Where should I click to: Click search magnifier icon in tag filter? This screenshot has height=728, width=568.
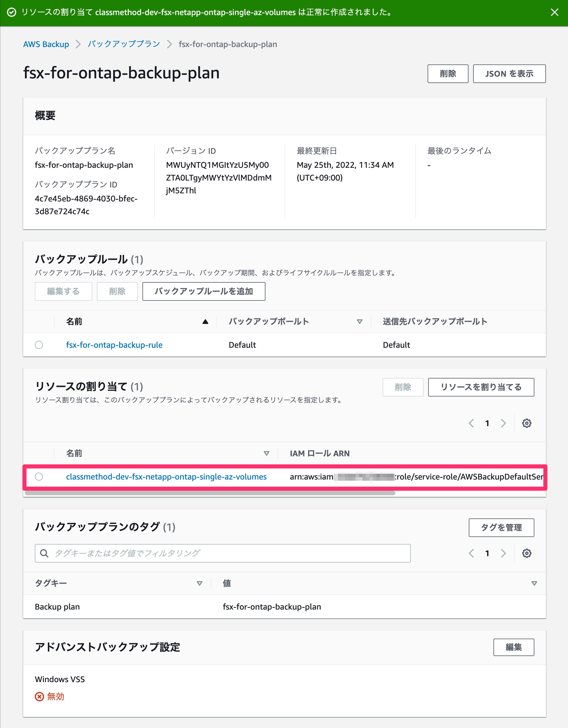click(x=44, y=553)
